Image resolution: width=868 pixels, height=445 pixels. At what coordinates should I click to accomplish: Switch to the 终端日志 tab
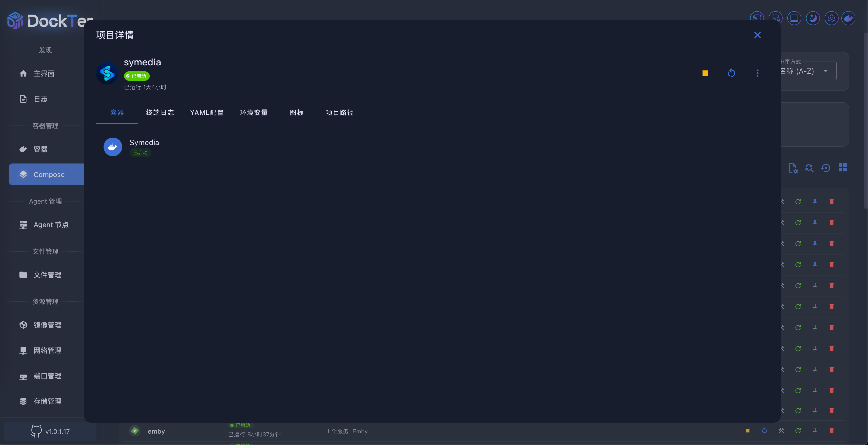click(x=160, y=112)
